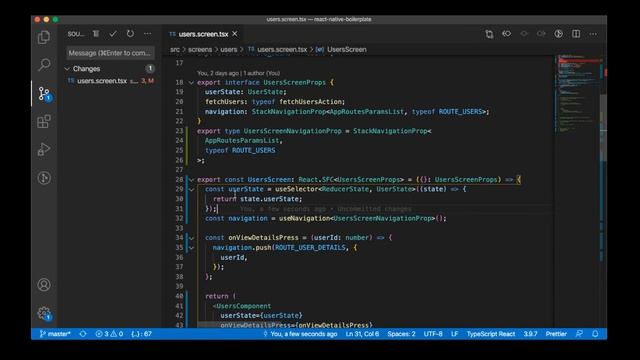This screenshot has width=640, height=360.
Task: Go to next change icon
Action: coord(541,34)
